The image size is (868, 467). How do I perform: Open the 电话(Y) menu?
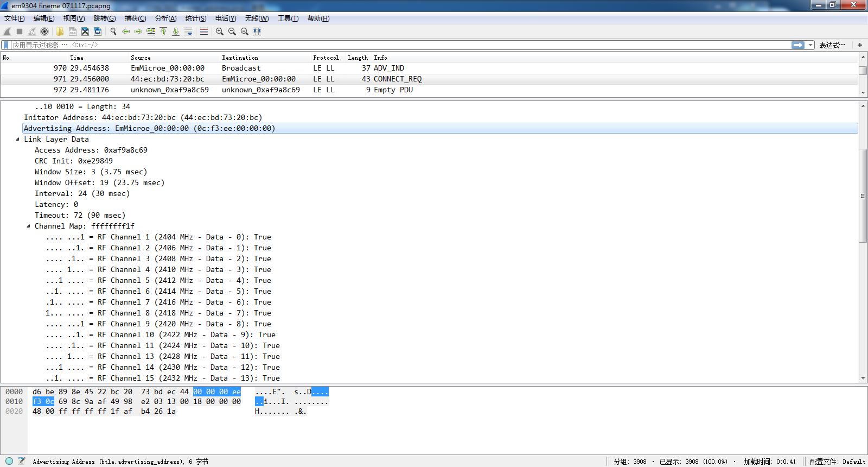pos(226,18)
